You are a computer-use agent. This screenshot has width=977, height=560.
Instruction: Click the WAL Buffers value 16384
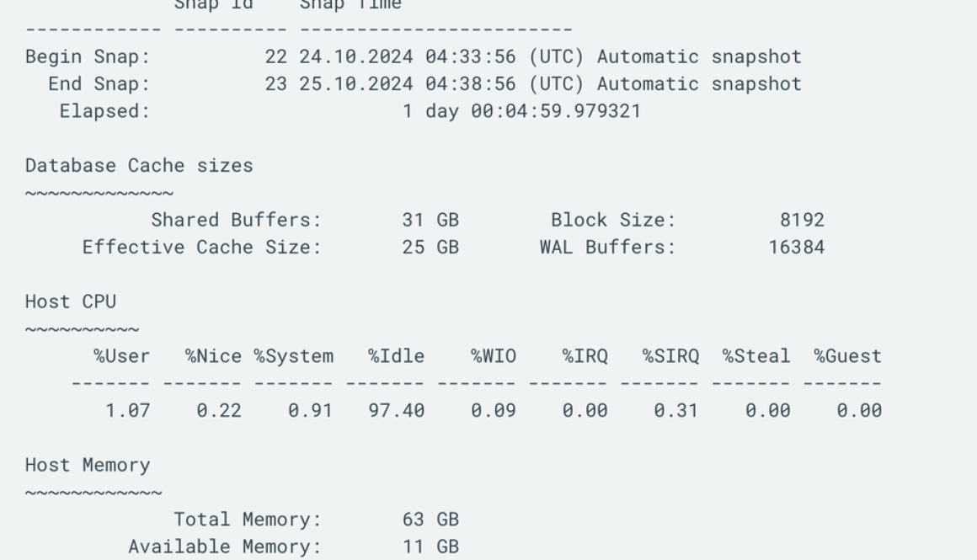point(796,248)
